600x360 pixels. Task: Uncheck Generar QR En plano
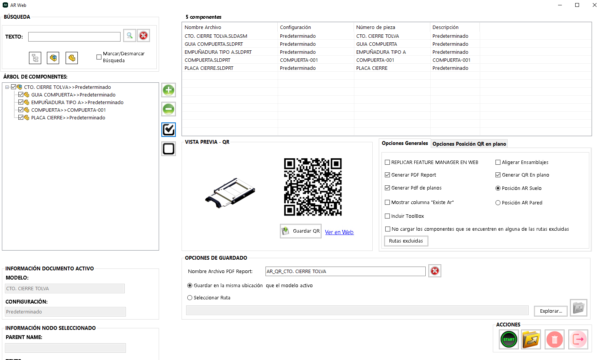[x=498, y=175]
